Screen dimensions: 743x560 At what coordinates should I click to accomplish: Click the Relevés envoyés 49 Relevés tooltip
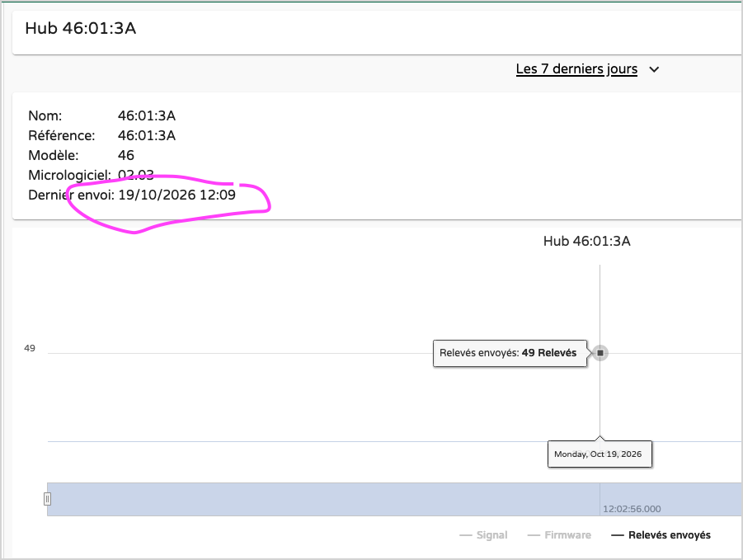click(x=510, y=353)
